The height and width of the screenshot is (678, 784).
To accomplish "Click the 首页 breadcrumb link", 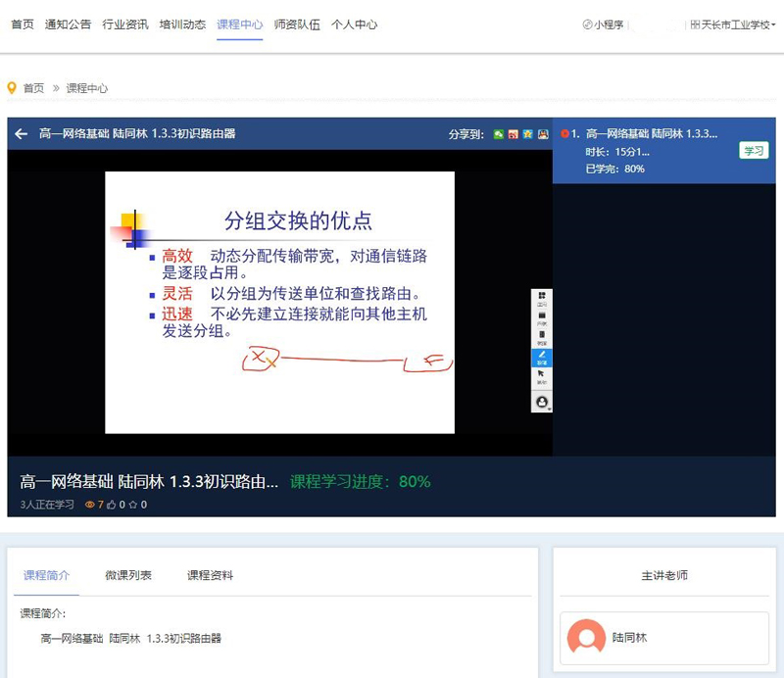I will (x=33, y=88).
